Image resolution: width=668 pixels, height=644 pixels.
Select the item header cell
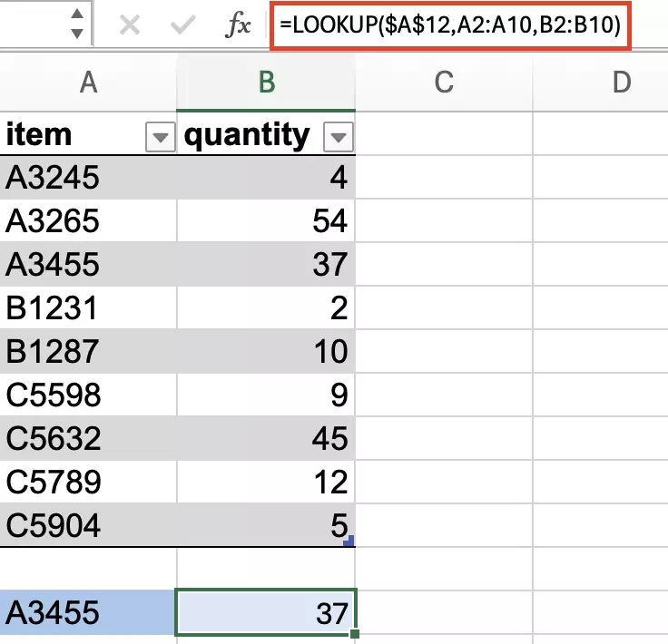click(88, 134)
